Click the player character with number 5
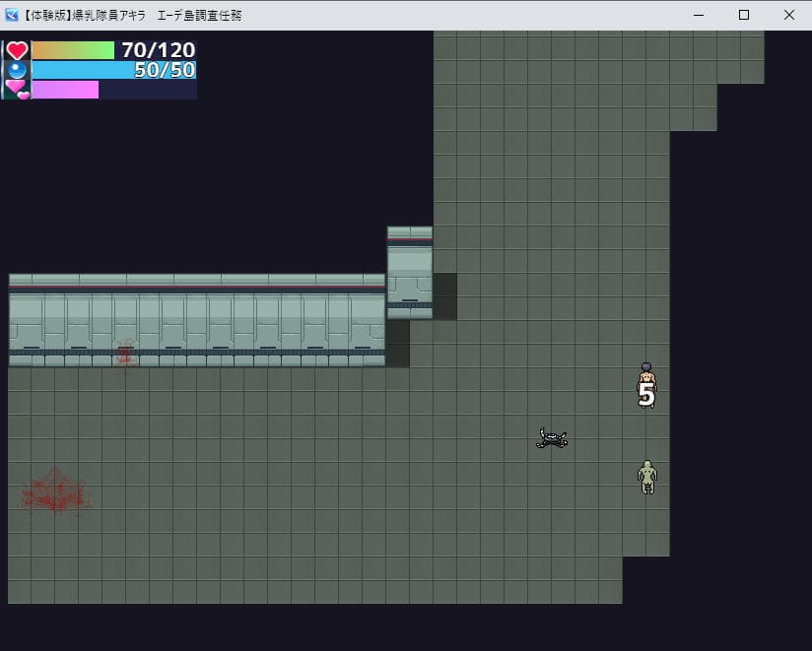 click(x=646, y=385)
